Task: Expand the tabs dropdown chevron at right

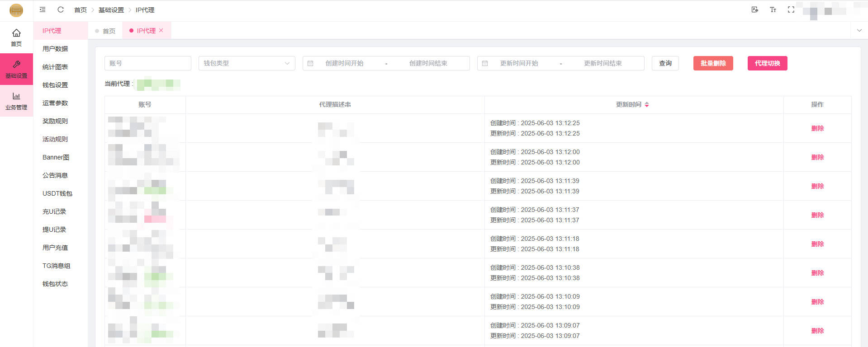Action: pyautogui.click(x=859, y=30)
